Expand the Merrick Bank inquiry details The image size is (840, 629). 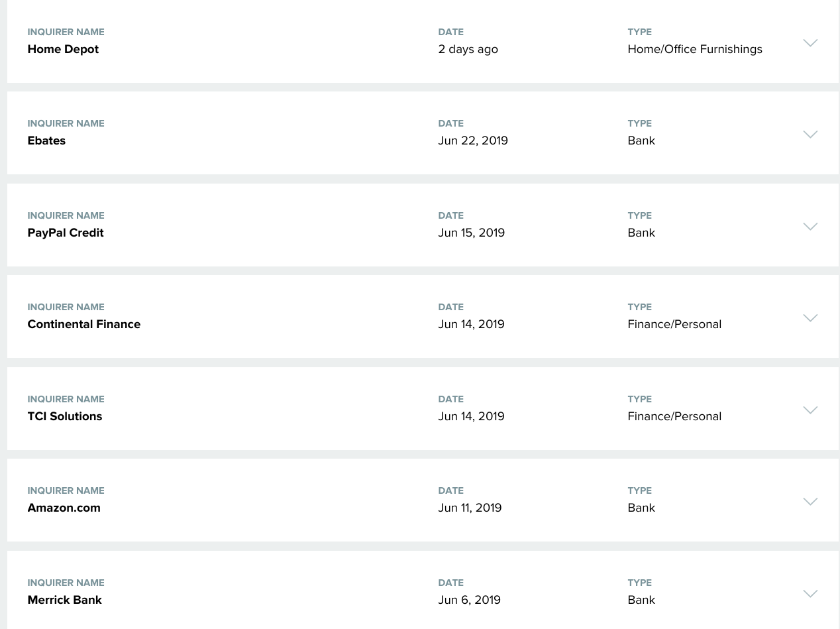tap(810, 593)
